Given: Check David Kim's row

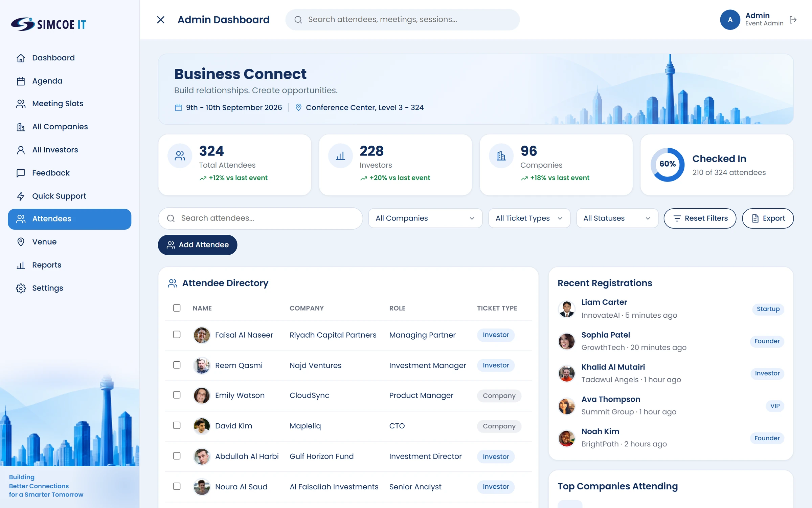Looking at the screenshot, I should point(177,426).
